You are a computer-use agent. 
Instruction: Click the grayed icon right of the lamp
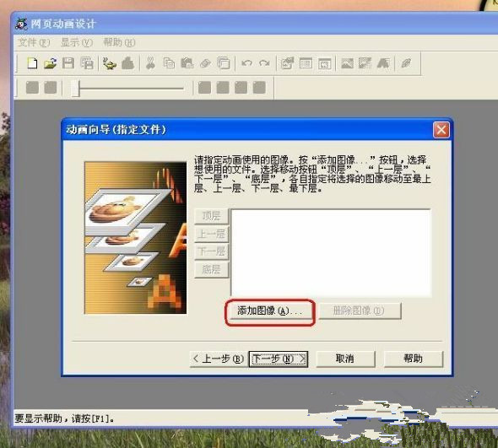tap(127, 63)
